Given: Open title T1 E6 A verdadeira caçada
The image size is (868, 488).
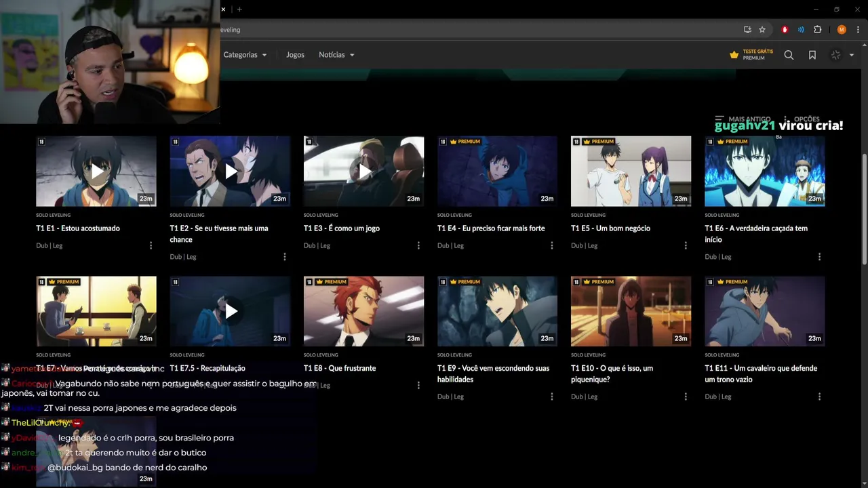Looking at the screenshot, I should click(756, 234).
